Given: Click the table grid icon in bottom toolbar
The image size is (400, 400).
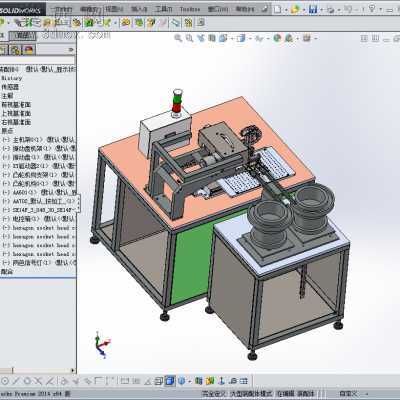Looking at the screenshot, I should click(244, 380).
